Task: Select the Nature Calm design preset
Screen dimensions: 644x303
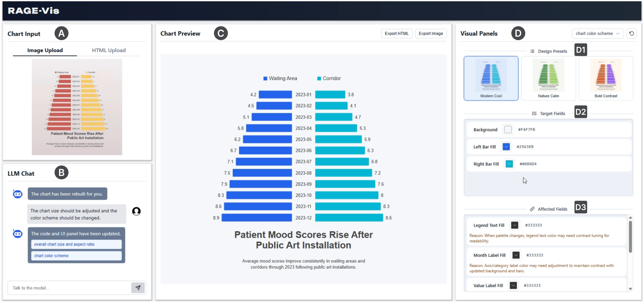Action: [548, 78]
